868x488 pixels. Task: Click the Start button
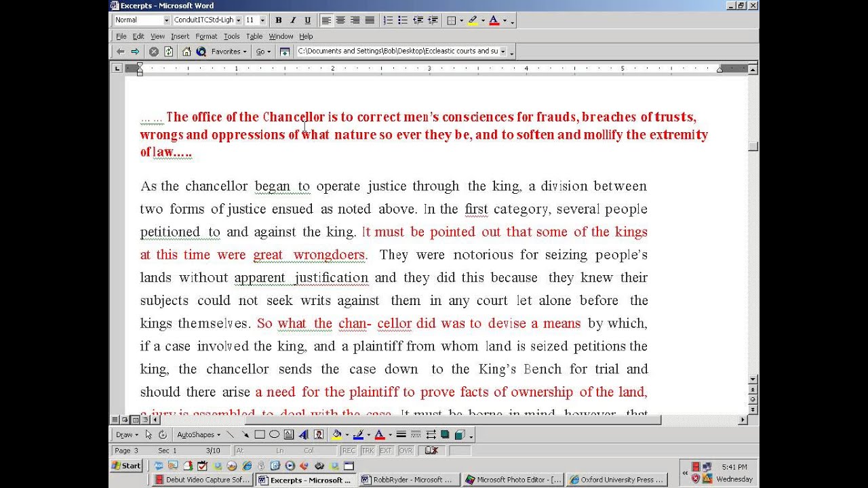coord(127,466)
